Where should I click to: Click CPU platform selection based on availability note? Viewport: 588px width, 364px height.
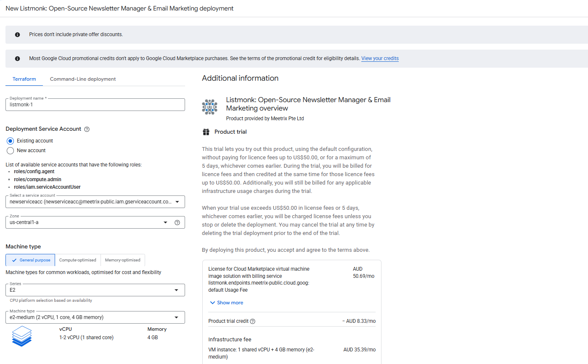pos(51,301)
